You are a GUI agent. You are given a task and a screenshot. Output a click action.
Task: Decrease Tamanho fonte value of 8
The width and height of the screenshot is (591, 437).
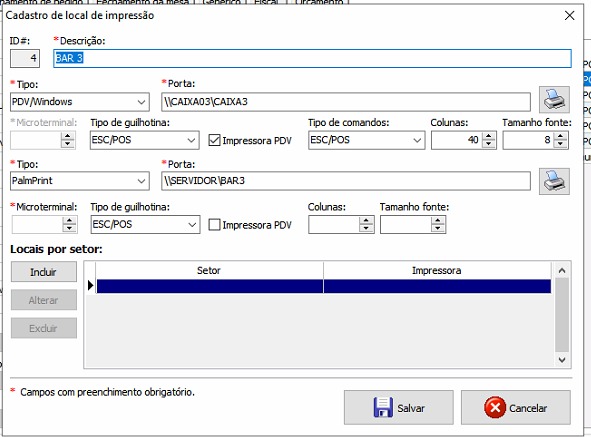point(560,144)
